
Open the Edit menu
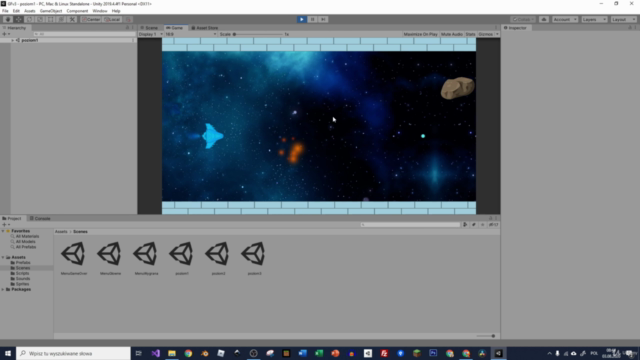click(16, 11)
